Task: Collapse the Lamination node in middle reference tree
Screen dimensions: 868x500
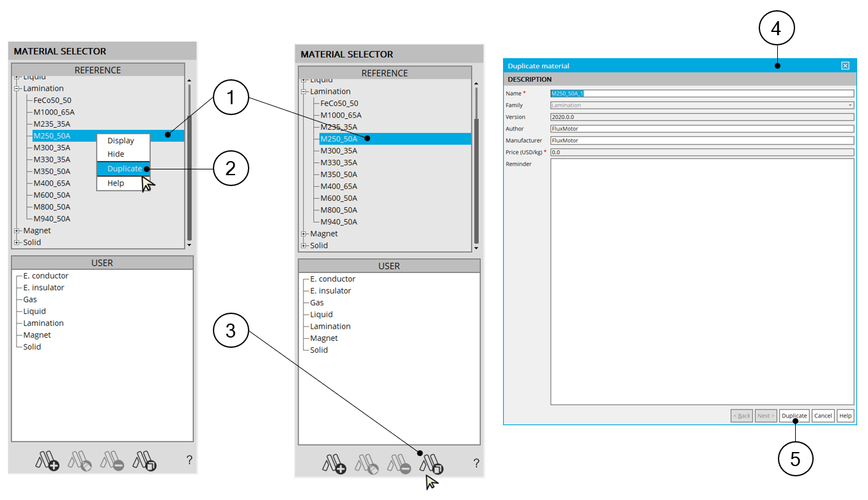Action: coord(304,91)
